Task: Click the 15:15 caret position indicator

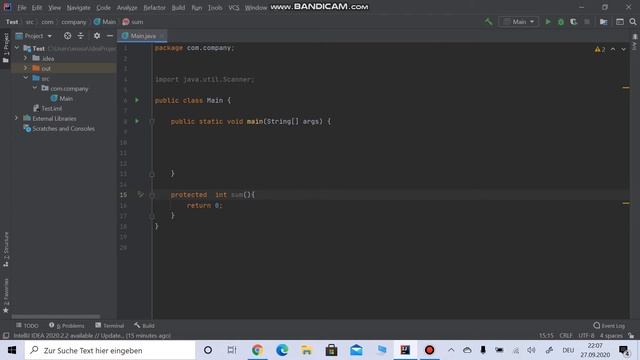Action: [x=546, y=336]
